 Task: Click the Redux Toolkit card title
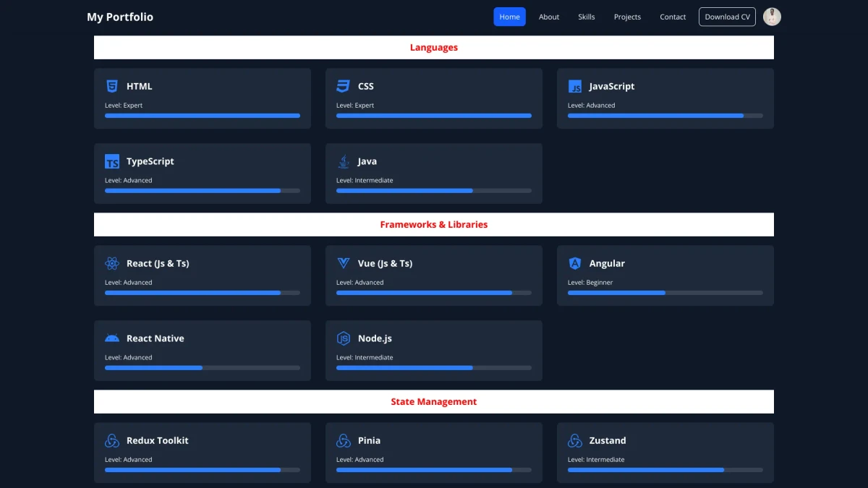[x=158, y=440]
